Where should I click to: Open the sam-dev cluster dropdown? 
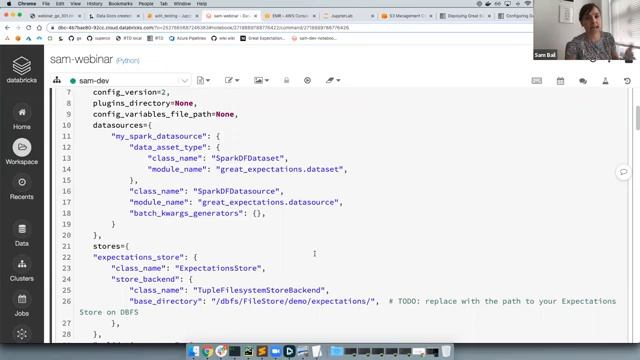[129, 80]
